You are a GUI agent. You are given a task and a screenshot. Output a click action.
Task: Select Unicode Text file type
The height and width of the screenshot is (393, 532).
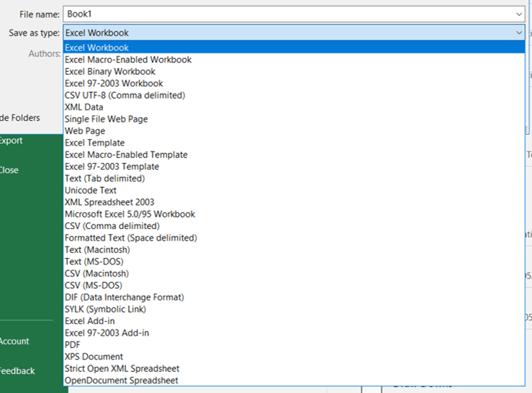pyautogui.click(x=294, y=191)
